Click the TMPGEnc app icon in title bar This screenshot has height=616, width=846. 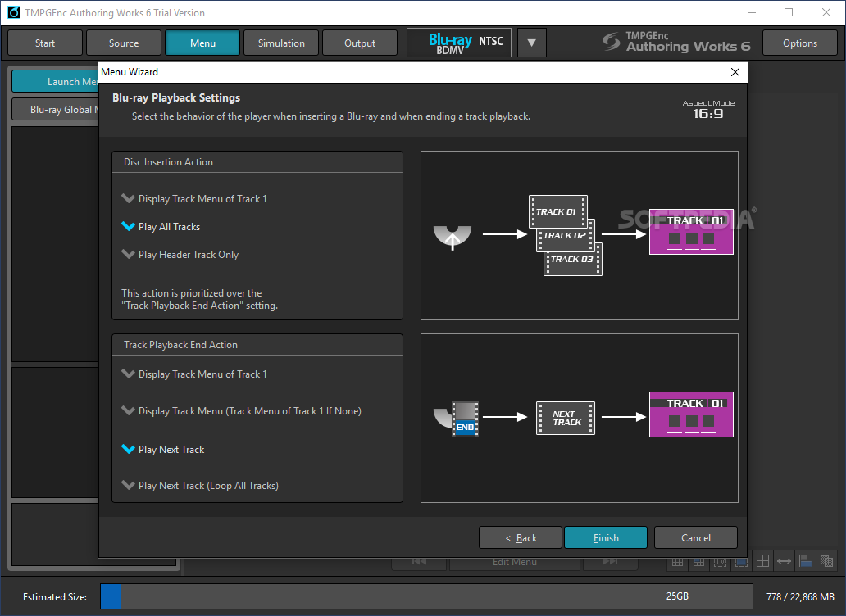(x=13, y=12)
